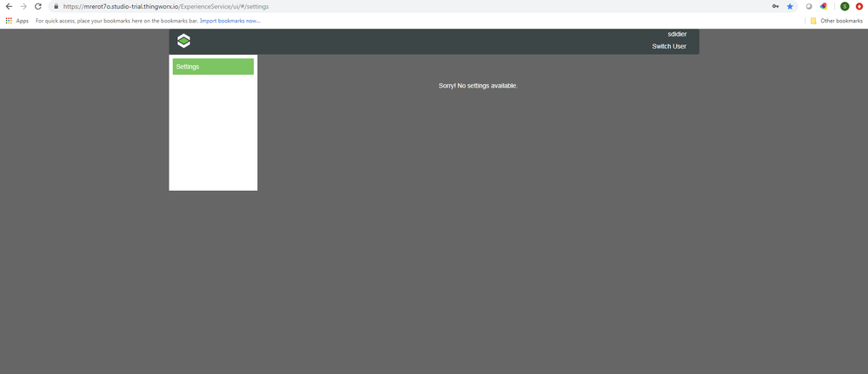Screen dimensions: 868x374
Task: Click the red extension icon at the far right
Action: click(859, 7)
